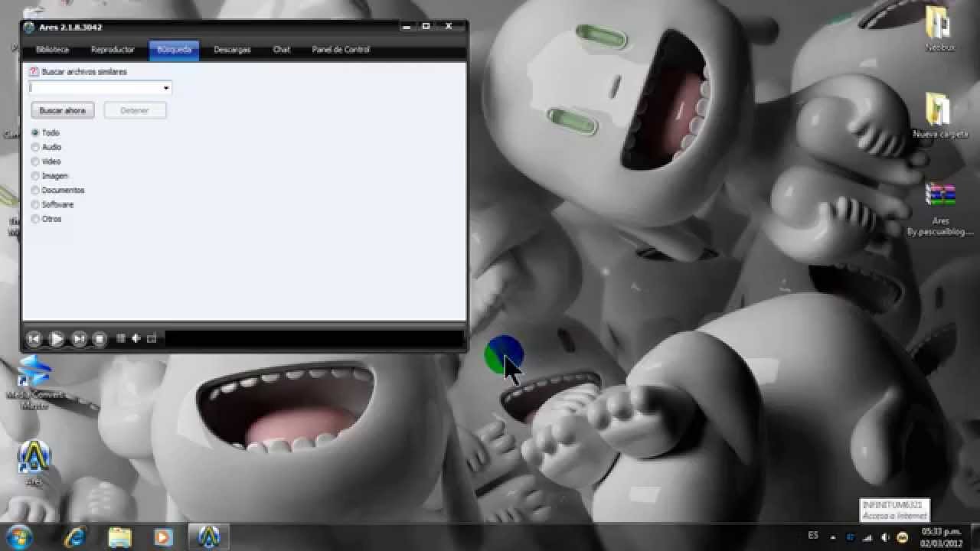Viewport: 980px width, 551px height.
Task: Click the volume speaker icon in Ares
Action: coord(136,338)
